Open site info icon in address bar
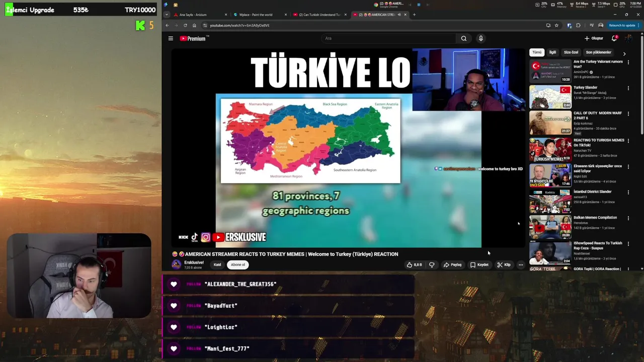 coord(205,25)
